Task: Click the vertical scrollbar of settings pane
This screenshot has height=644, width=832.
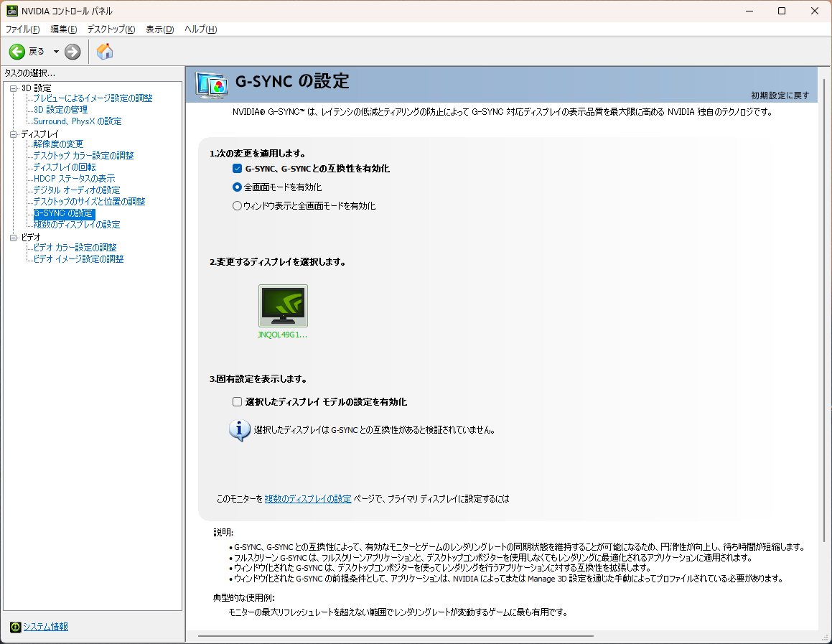Action: (824, 310)
